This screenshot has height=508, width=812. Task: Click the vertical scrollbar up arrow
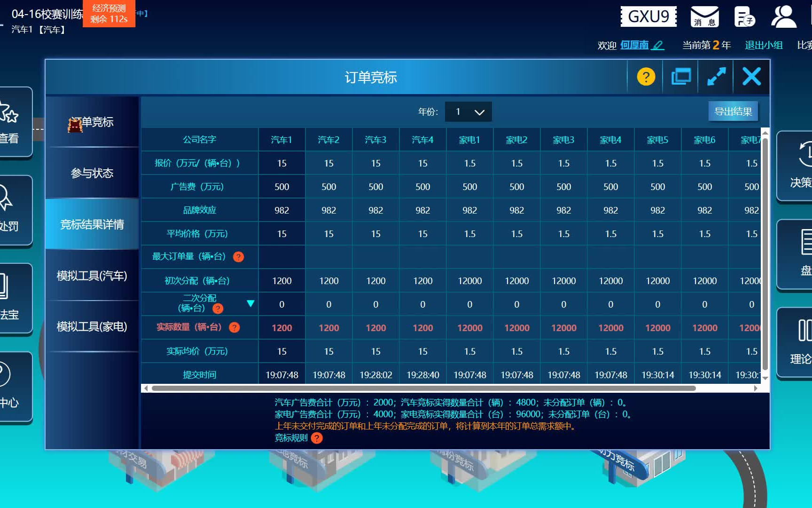(x=765, y=133)
